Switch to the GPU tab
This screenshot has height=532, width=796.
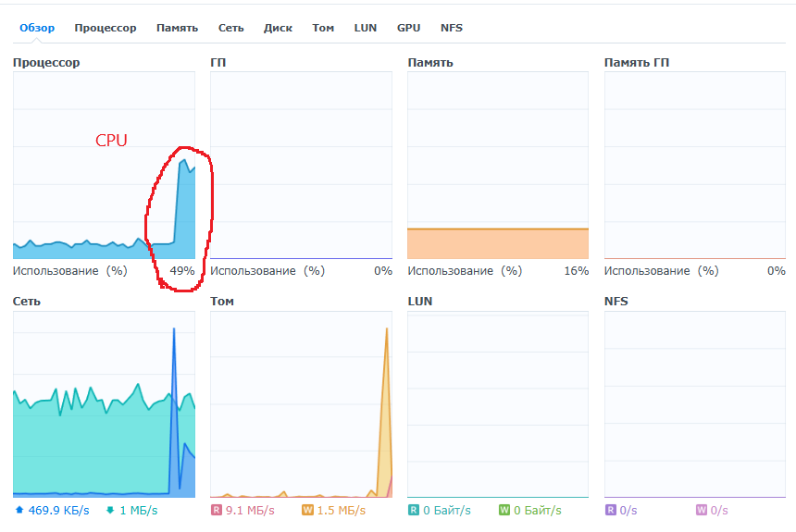[x=409, y=28]
